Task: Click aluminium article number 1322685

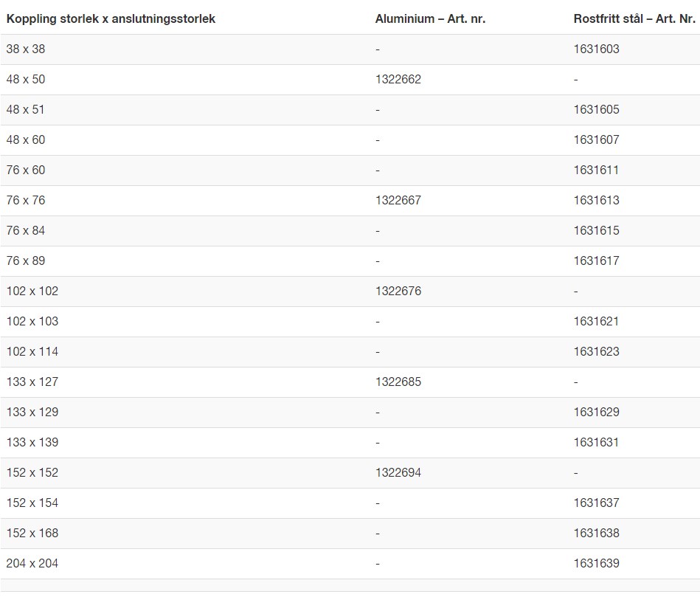Action: point(398,382)
